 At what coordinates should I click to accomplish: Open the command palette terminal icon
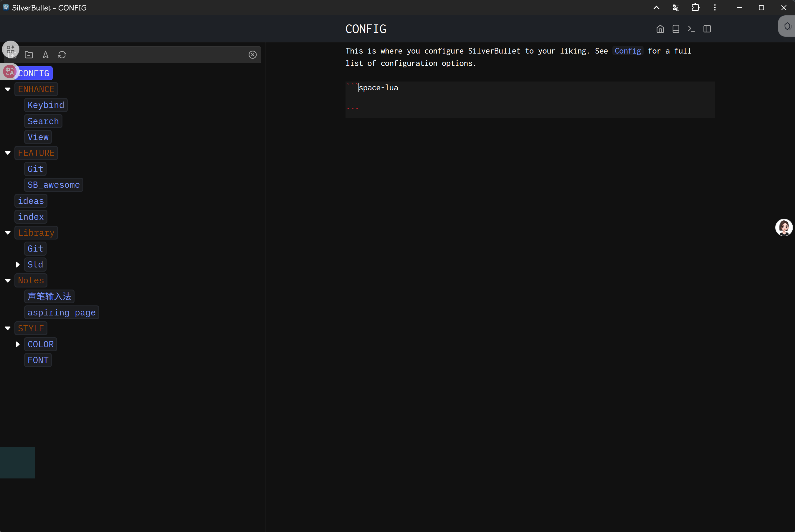[x=691, y=29]
